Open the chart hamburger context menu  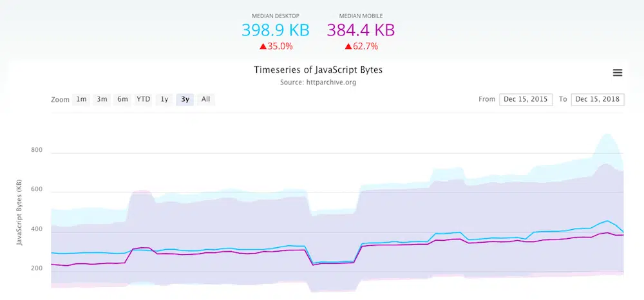617,73
